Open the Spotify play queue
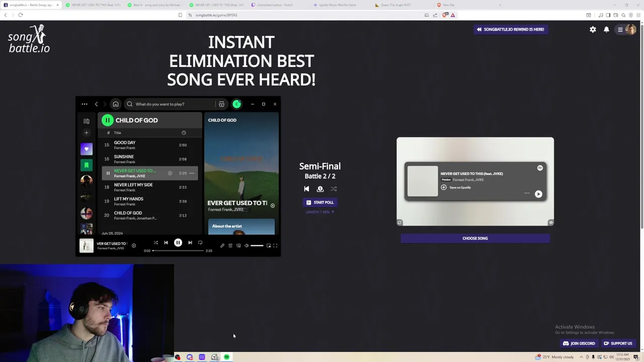Viewport: 644px width, 362px height. click(x=230, y=246)
